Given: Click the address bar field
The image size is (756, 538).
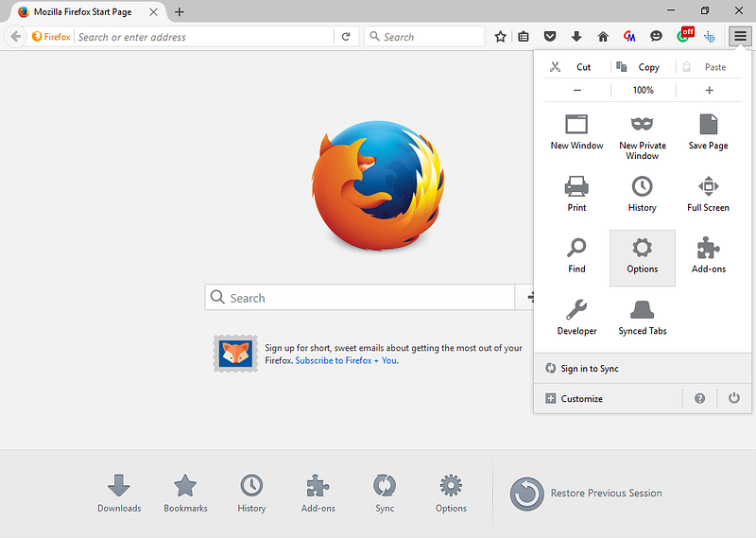Looking at the screenshot, I should 204,37.
